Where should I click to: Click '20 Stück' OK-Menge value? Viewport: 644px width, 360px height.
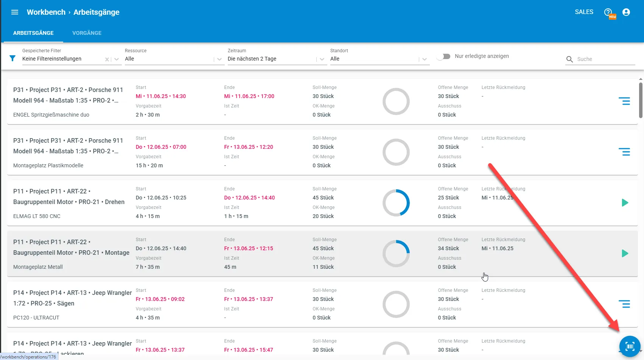323,216
